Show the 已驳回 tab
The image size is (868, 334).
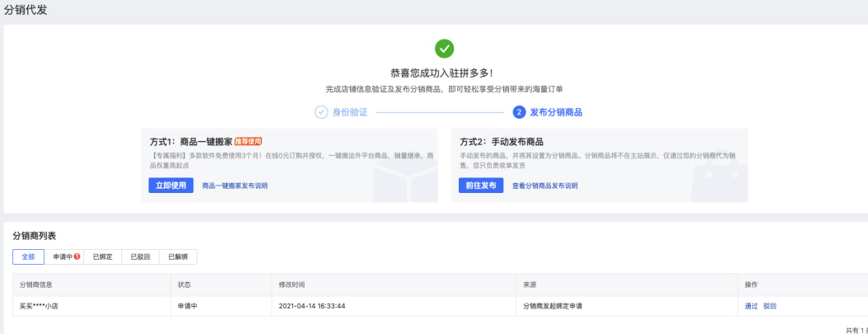[140, 257]
